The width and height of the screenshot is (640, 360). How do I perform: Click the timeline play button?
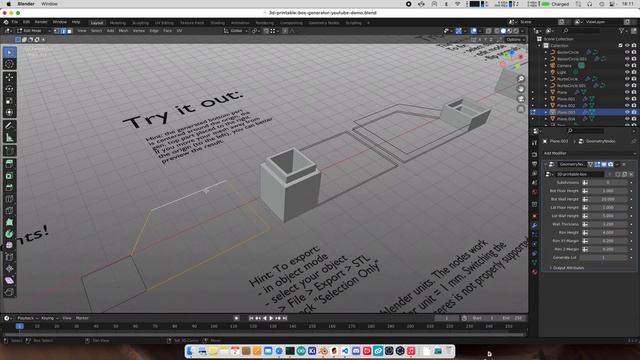[x=271, y=318]
